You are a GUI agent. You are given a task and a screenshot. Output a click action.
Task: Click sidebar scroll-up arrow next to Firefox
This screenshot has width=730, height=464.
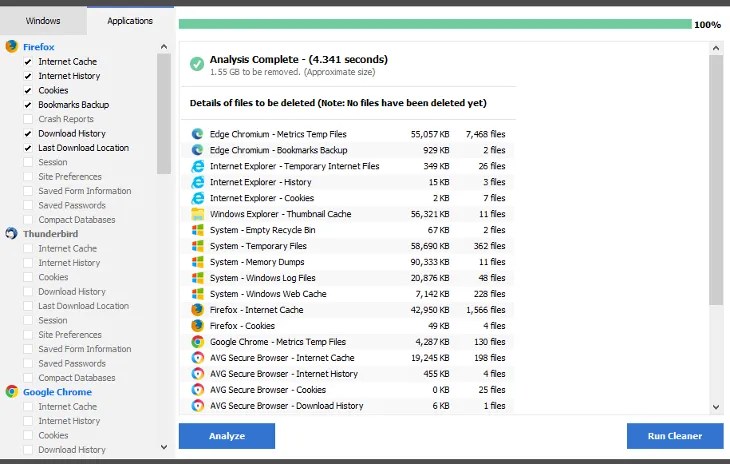pos(164,47)
